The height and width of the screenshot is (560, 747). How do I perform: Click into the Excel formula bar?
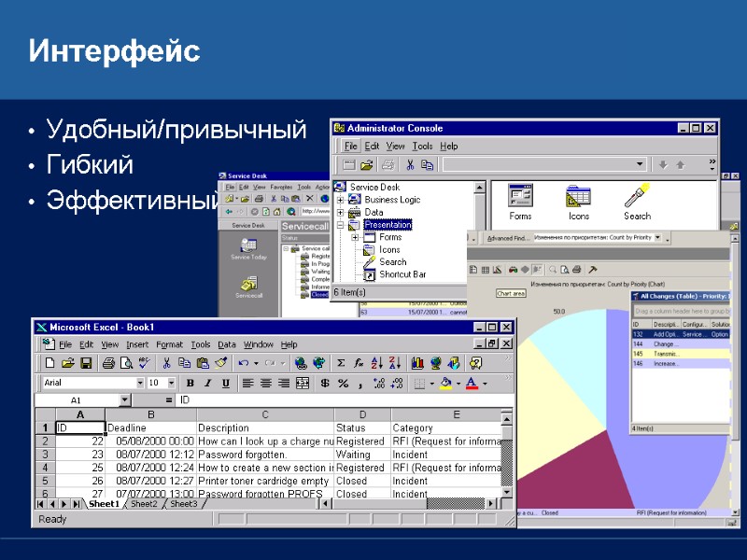[x=344, y=400]
